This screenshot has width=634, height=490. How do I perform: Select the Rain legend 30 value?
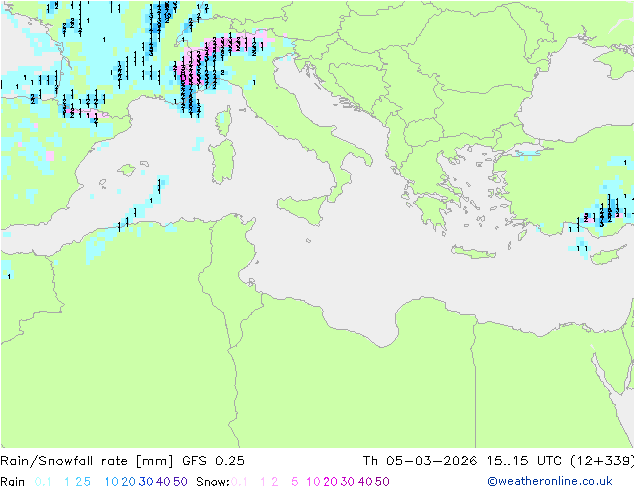(146, 482)
